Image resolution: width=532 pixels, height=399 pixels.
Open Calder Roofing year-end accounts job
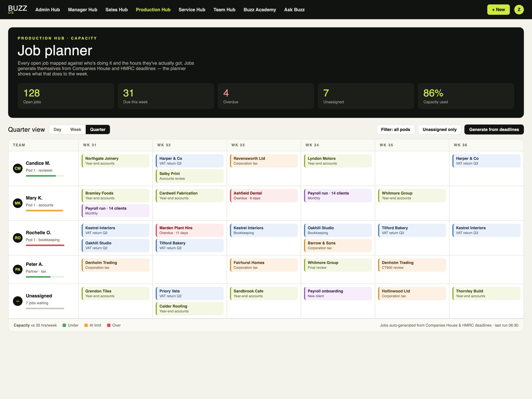coord(190,309)
